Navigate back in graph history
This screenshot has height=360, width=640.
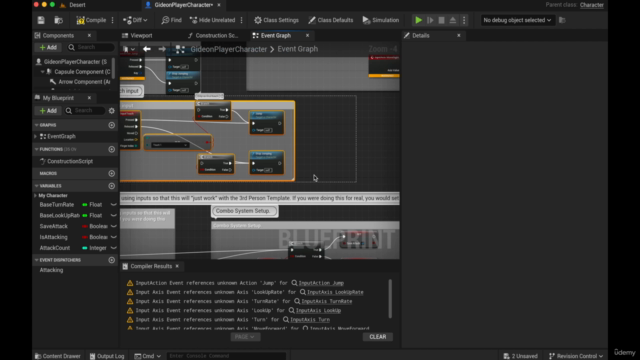[x=147, y=49]
